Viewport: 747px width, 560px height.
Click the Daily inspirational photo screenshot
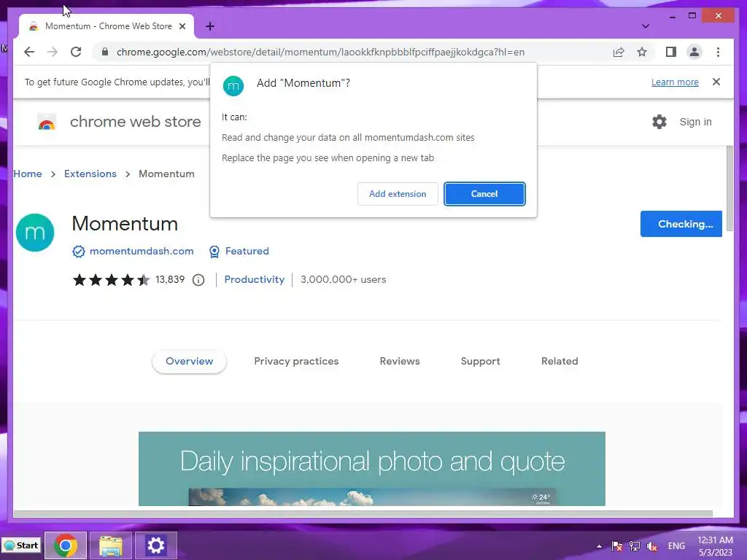click(371, 469)
